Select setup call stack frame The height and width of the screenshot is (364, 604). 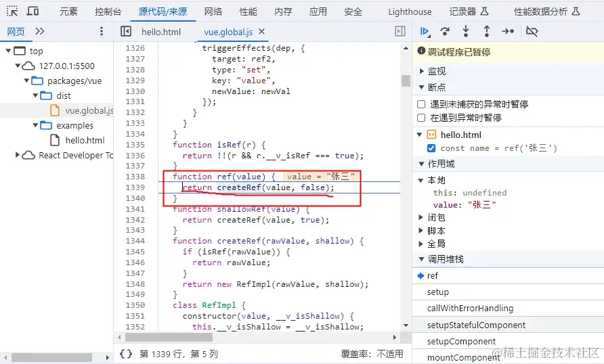pos(508,292)
